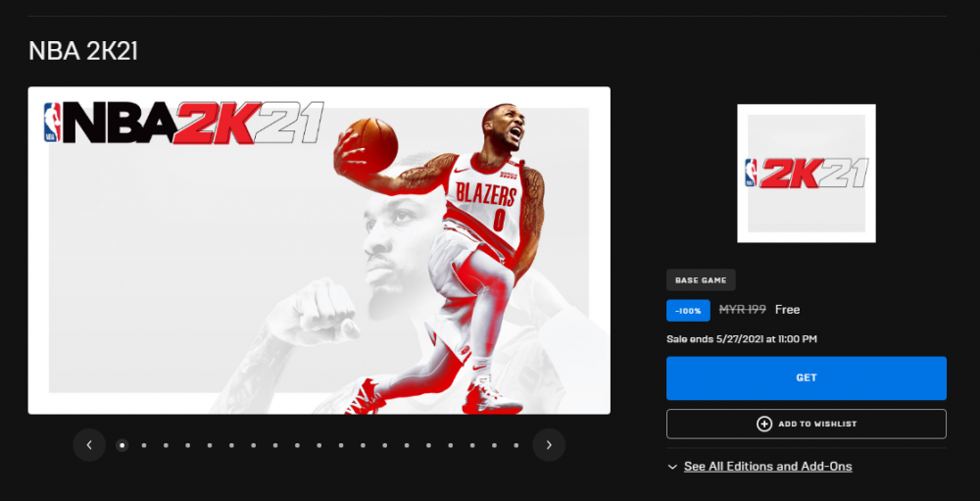Click the NBA 2K21 page title
The height and width of the screenshot is (501, 980).
pos(83,51)
